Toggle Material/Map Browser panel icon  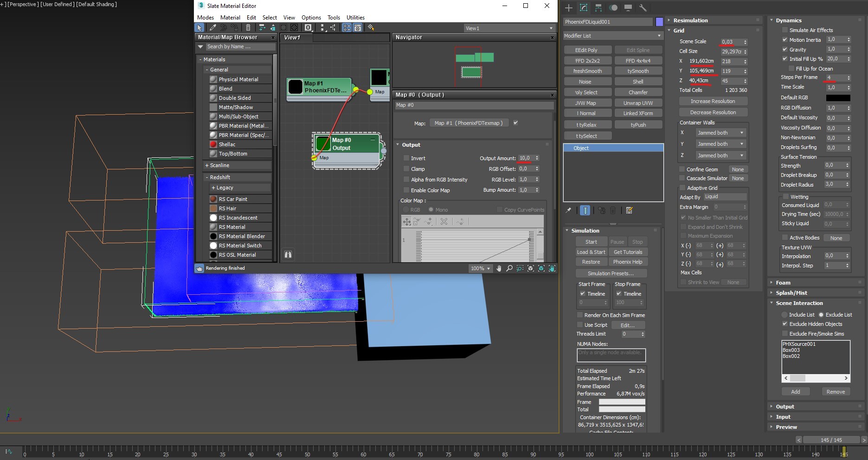coord(347,28)
